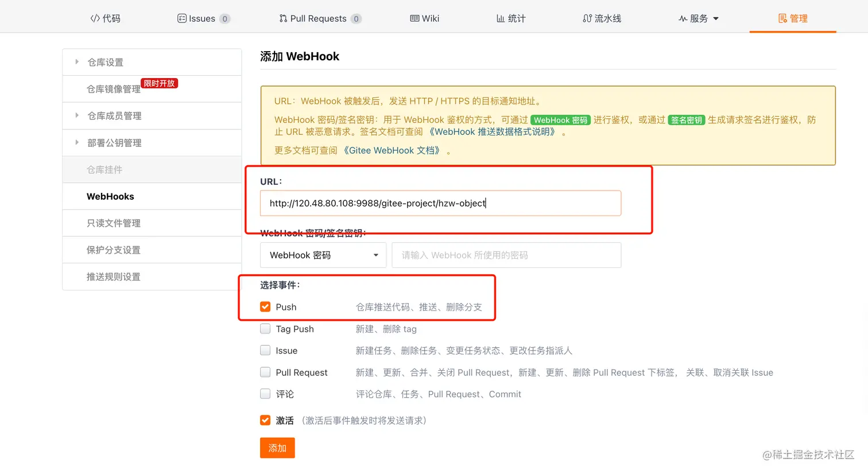Select the 管理 tab
The width and height of the screenshot is (868, 474).
click(x=793, y=18)
